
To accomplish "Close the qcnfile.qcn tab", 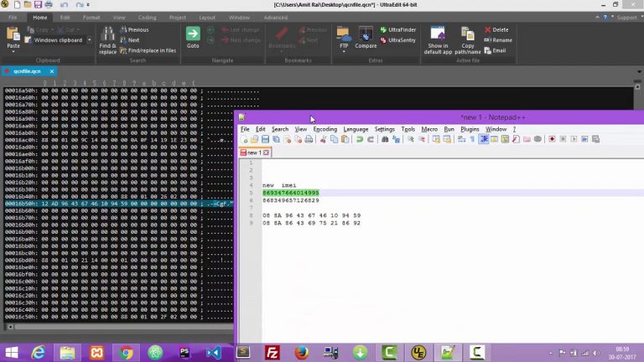I will pyautogui.click(x=52, y=71).
